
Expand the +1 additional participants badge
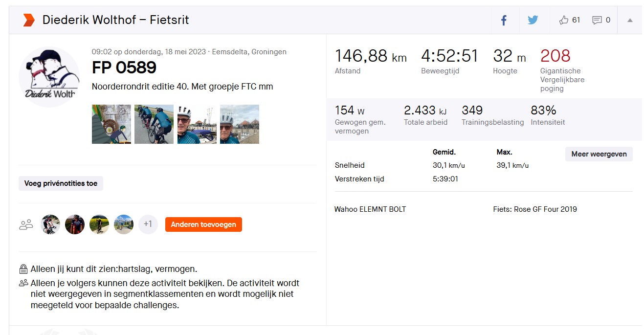click(148, 224)
